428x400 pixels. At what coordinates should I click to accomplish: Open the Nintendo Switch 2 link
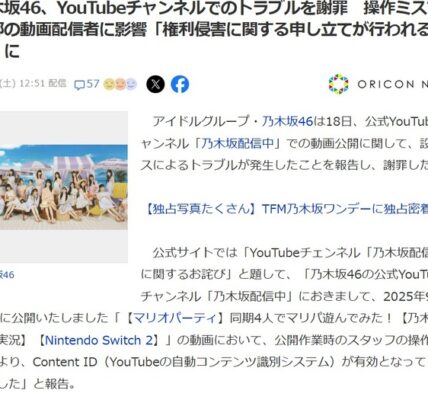point(99,340)
